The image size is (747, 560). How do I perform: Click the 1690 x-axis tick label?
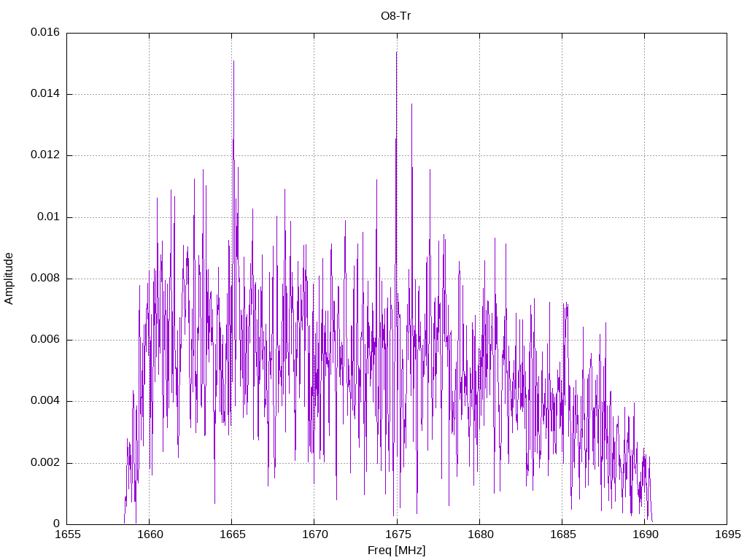[646, 534]
